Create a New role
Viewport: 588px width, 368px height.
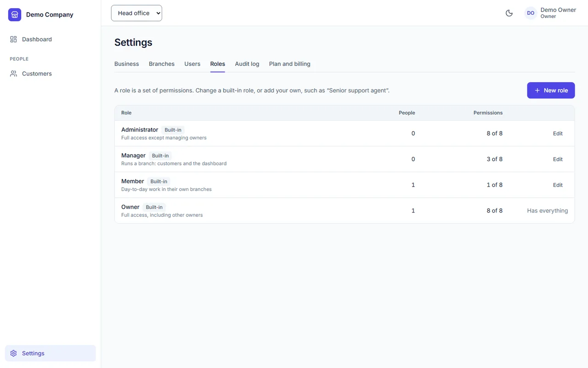551,91
